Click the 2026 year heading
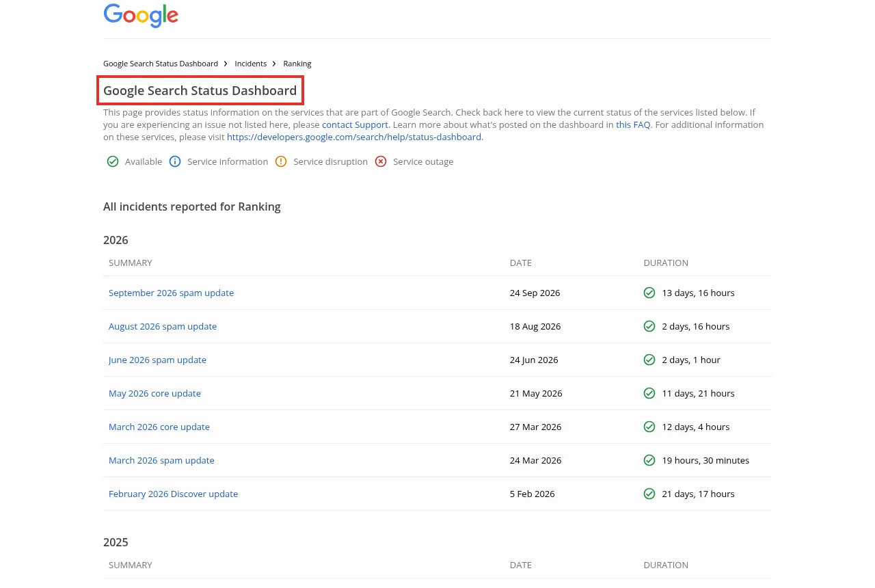Viewport: 875px width, 588px height. point(116,240)
